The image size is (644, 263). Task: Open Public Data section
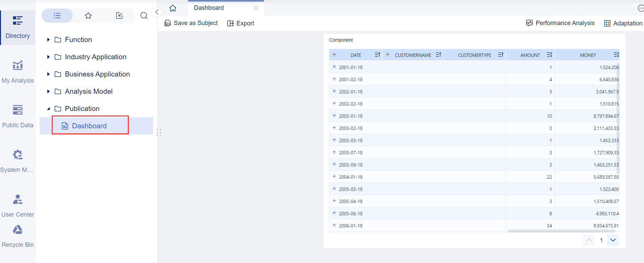tap(18, 117)
